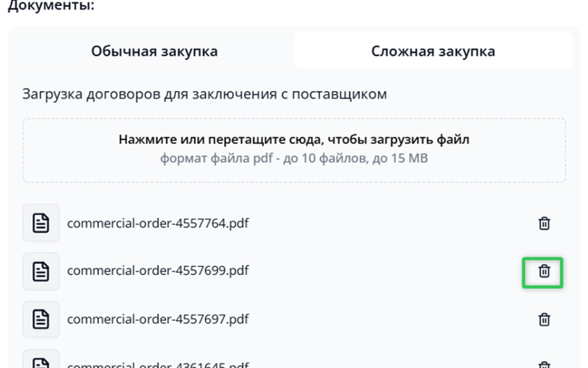Image resolution: width=588 pixels, height=368 pixels.
Task: Remove commercial-order-4557697.pdf using trash icon
Action: click(544, 319)
